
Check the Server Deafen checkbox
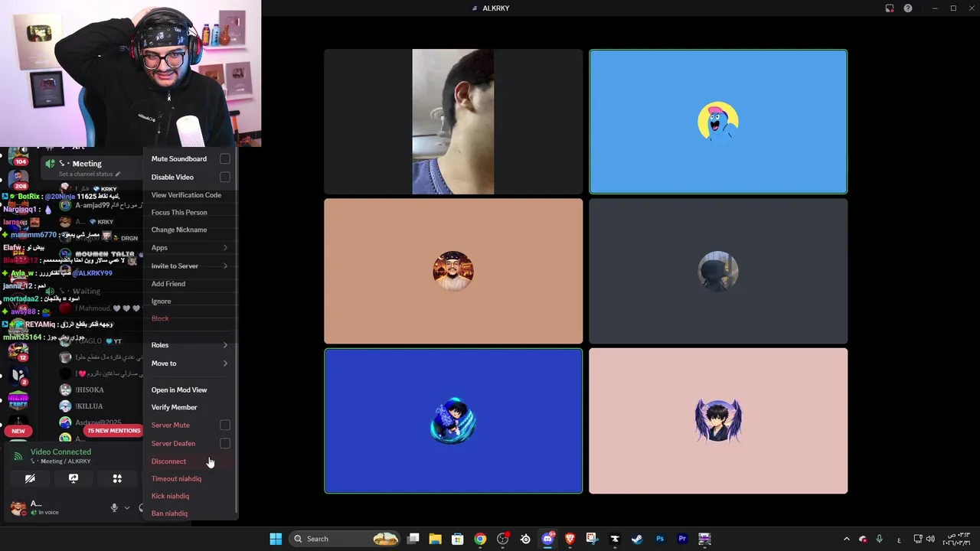click(x=225, y=443)
